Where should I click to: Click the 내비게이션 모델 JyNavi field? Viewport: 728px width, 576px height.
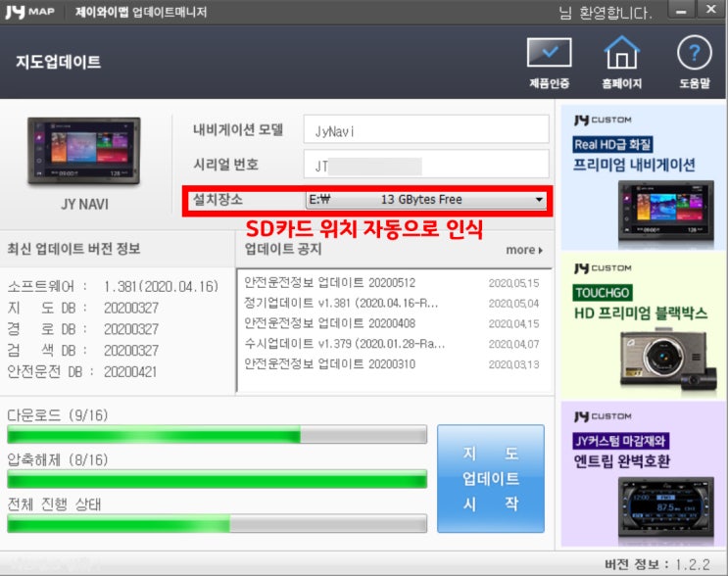[x=426, y=129]
